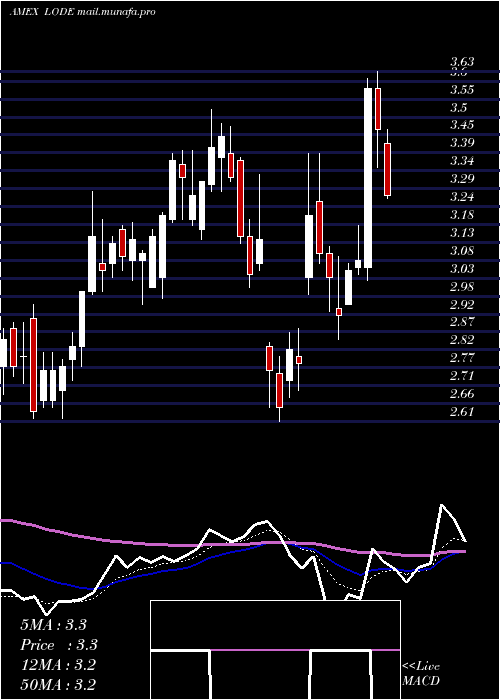Select the 2.87 price axis label
The image size is (500, 700).
tap(462, 322)
